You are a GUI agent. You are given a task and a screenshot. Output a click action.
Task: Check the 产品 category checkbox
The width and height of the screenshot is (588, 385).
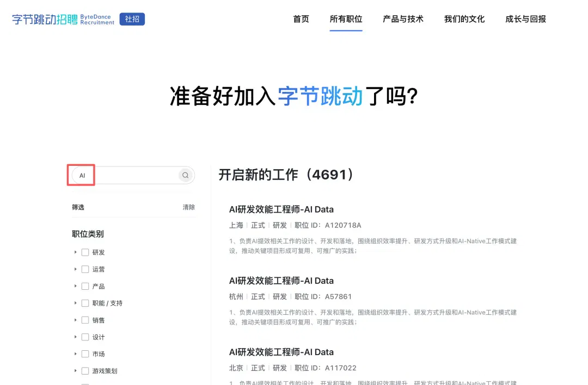point(85,286)
